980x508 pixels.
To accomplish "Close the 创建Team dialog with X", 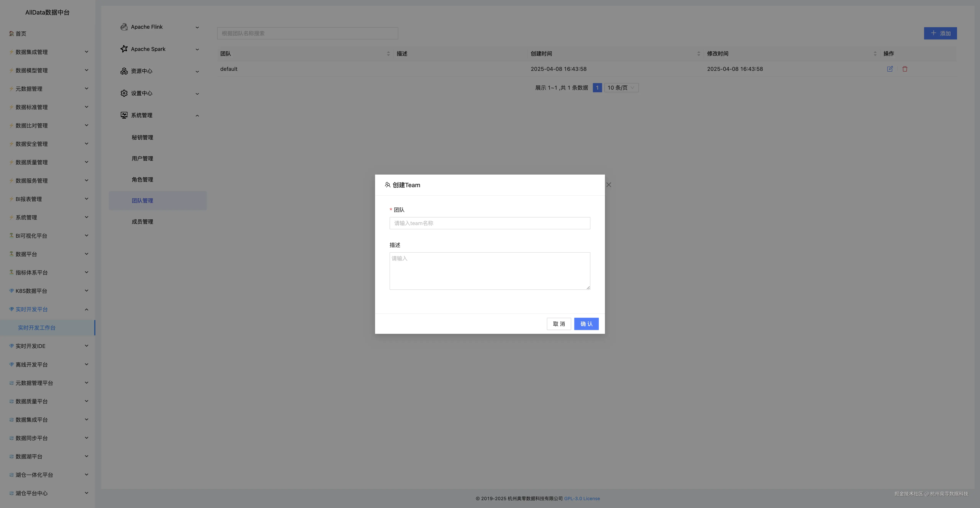I will 609,185.
